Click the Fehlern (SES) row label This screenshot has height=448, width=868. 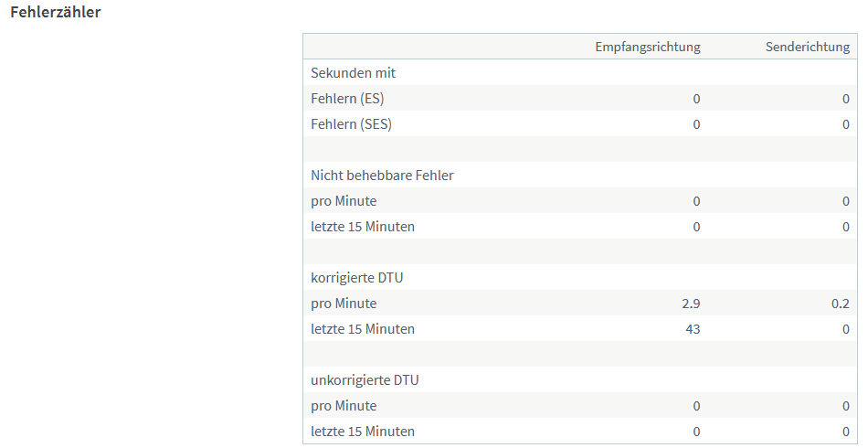351,124
